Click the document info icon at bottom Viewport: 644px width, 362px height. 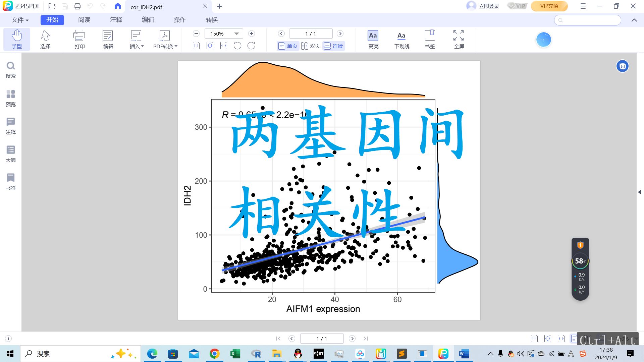[x=8, y=339]
